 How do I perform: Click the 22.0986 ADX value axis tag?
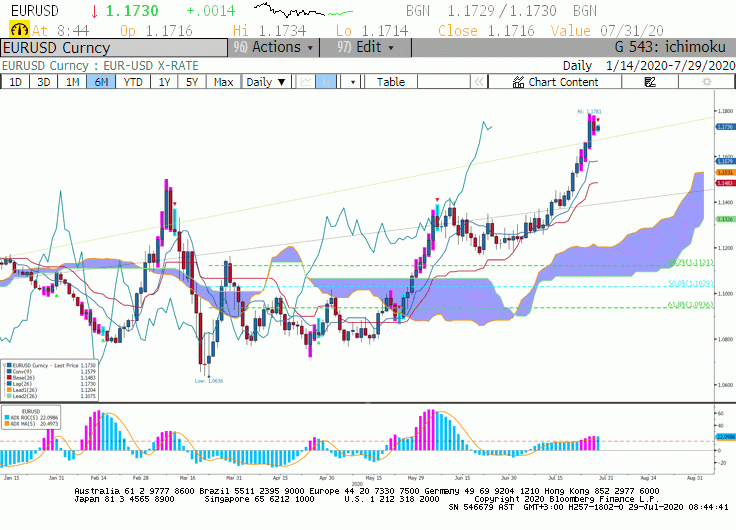click(x=725, y=437)
